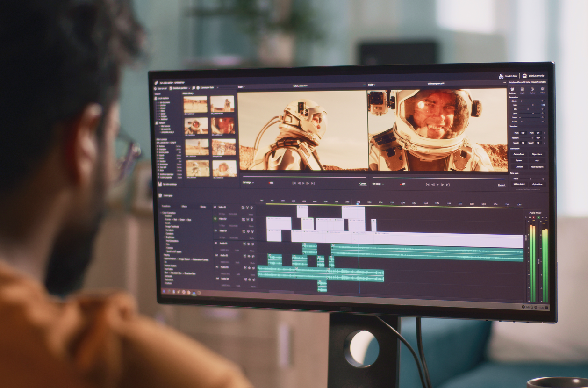Click the lightbulb icon on Video 03 track
Screen dimensions: 588x388
(253, 208)
